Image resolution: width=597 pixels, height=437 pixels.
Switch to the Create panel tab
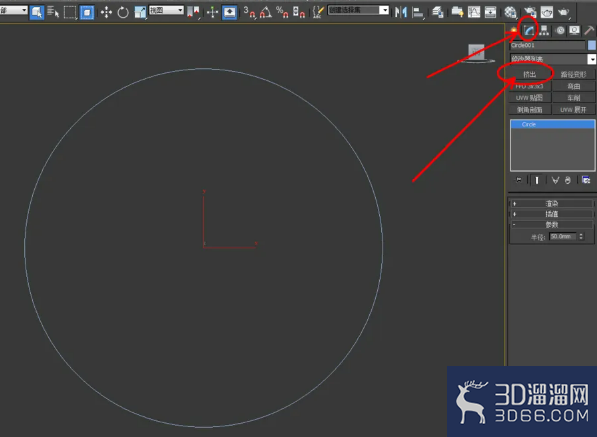pyautogui.click(x=514, y=30)
